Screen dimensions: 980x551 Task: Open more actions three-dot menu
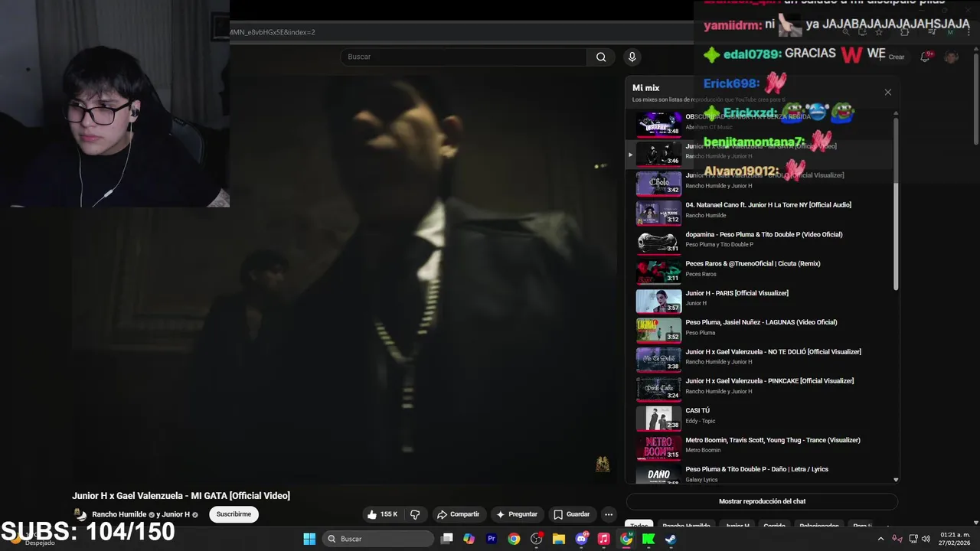click(x=609, y=514)
